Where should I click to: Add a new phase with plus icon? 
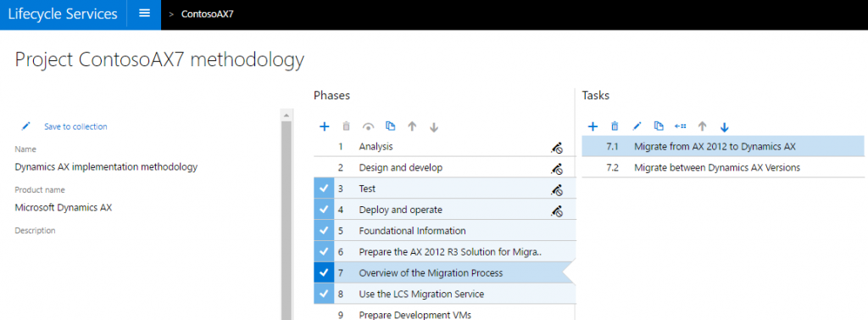pyautogui.click(x=325, y=126)
